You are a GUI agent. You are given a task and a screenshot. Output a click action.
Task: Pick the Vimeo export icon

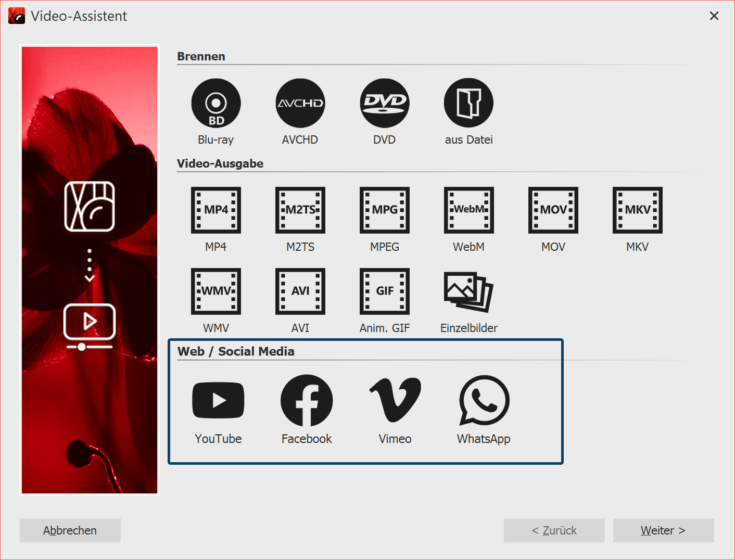click(395, 400)
